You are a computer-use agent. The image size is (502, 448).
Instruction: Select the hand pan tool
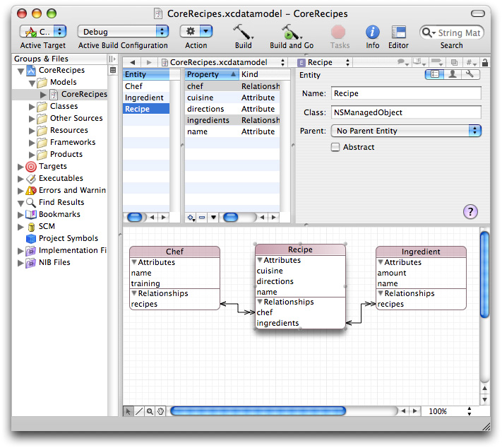click(x=160, y=411)
